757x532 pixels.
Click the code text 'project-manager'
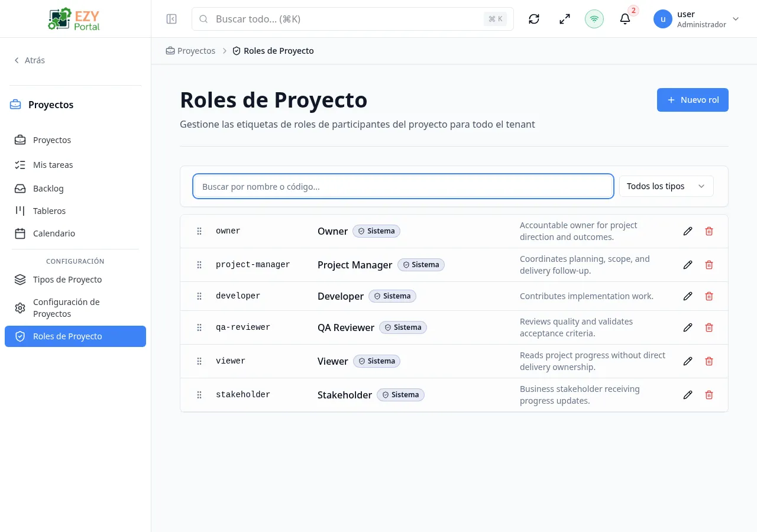coord(253,265)
